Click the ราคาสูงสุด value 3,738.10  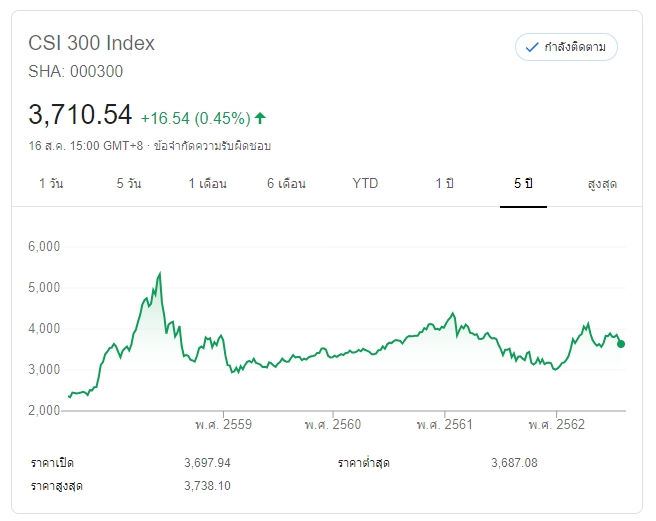point(207,485)
